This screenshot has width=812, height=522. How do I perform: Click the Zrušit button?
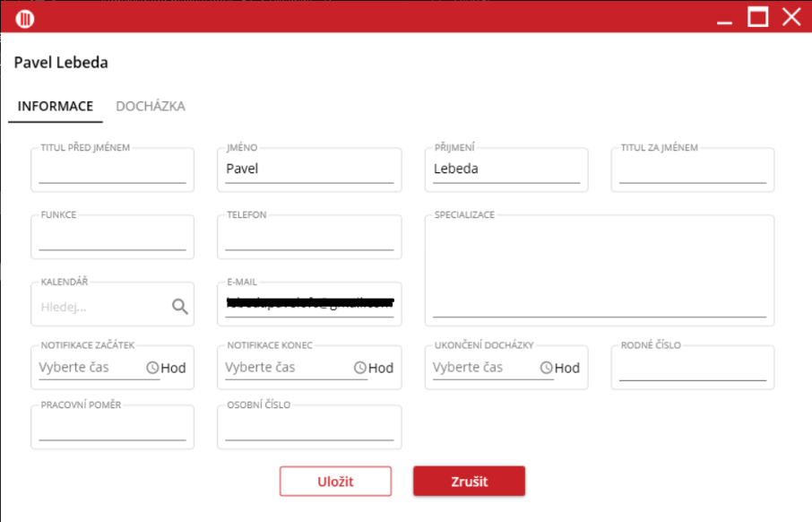tap(469, 482)
